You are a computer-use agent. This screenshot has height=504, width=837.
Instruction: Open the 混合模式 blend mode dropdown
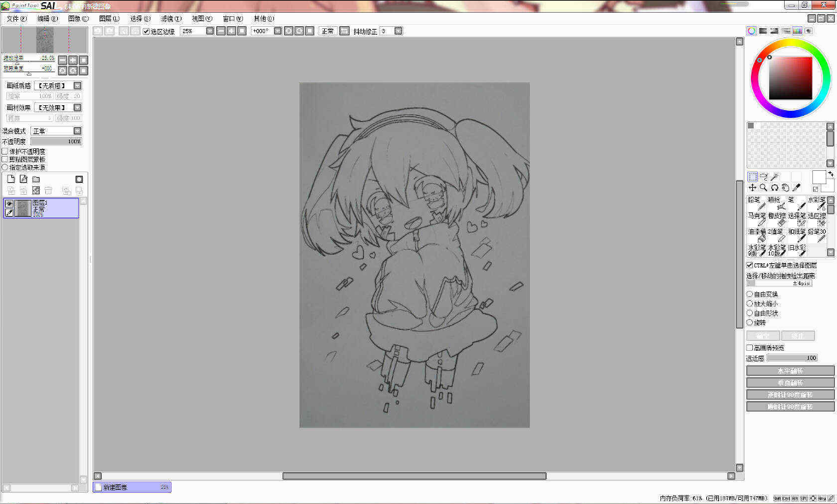pos(78,131)
